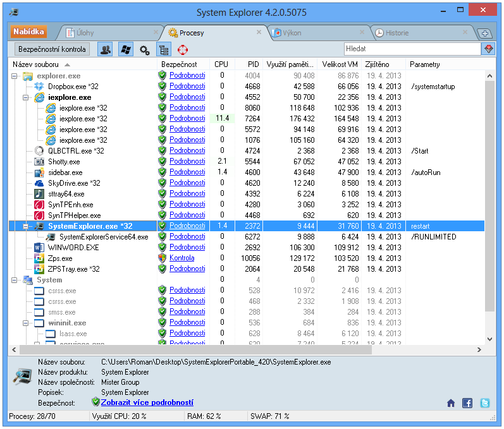Open Podrobnosti link for Dropbox.exe
Image resolution: width=504 pixels, height=429 pixels.
[187, 86]
